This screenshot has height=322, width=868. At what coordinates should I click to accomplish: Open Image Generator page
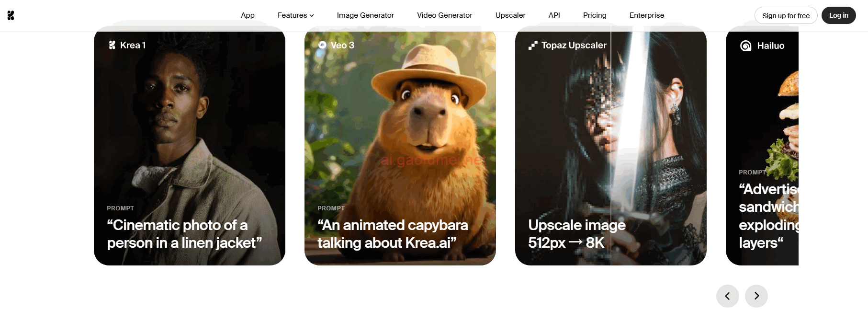click(x=365, y=15)
